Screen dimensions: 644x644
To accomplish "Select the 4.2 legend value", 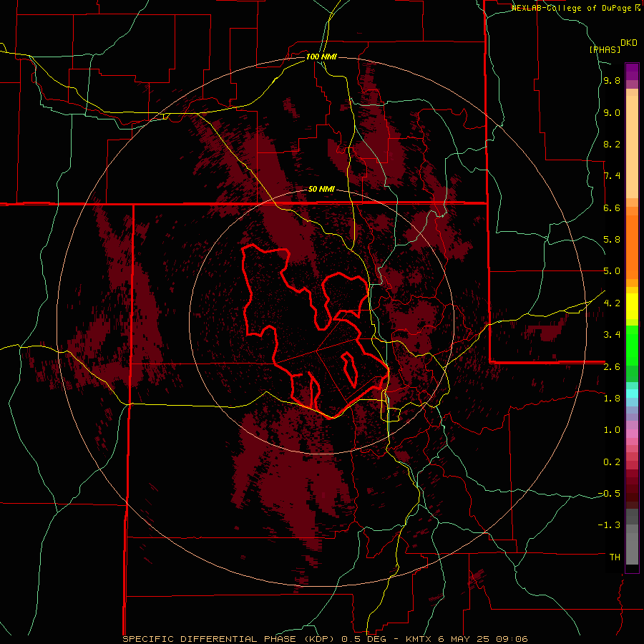I will click(612, 303).
